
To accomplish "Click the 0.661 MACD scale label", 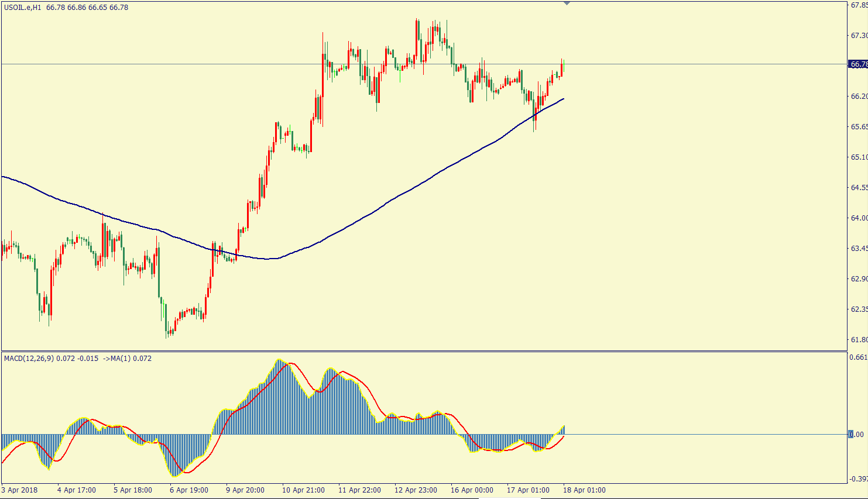I will point(859,357).
